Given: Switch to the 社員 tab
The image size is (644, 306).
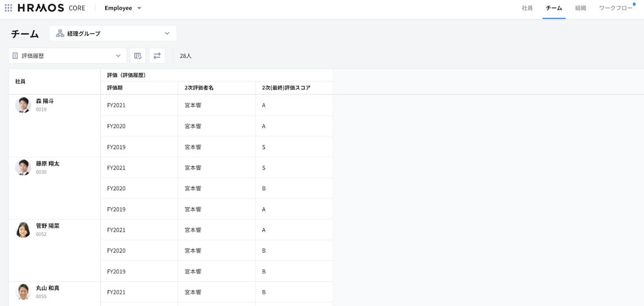Looking at the screenshot, I should tap(527, 8).
